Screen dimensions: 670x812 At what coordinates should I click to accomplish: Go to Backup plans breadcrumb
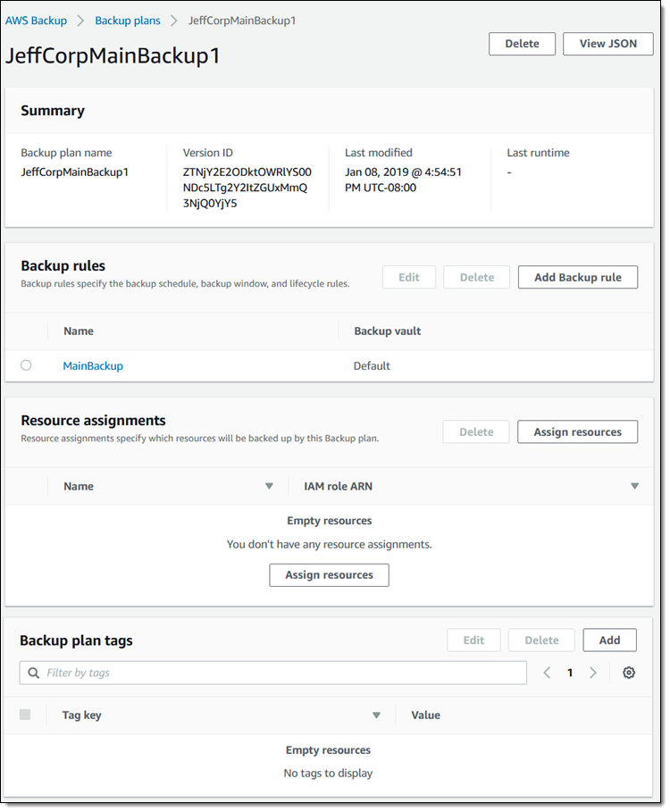128,20
